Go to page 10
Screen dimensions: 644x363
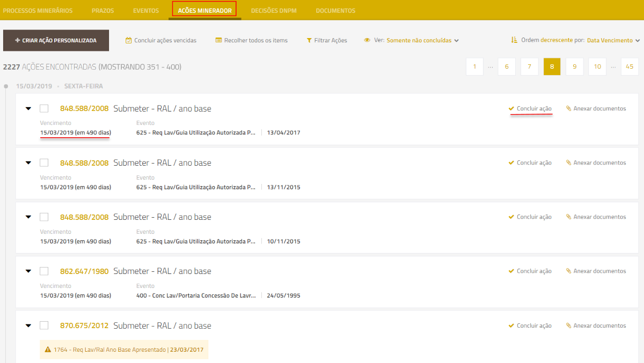[598, 66]
